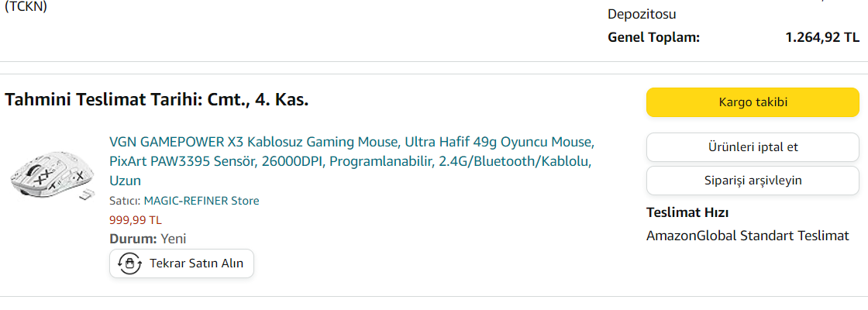Click the Depozitosu label
This screenshot has height=310, width=868.
642,14
